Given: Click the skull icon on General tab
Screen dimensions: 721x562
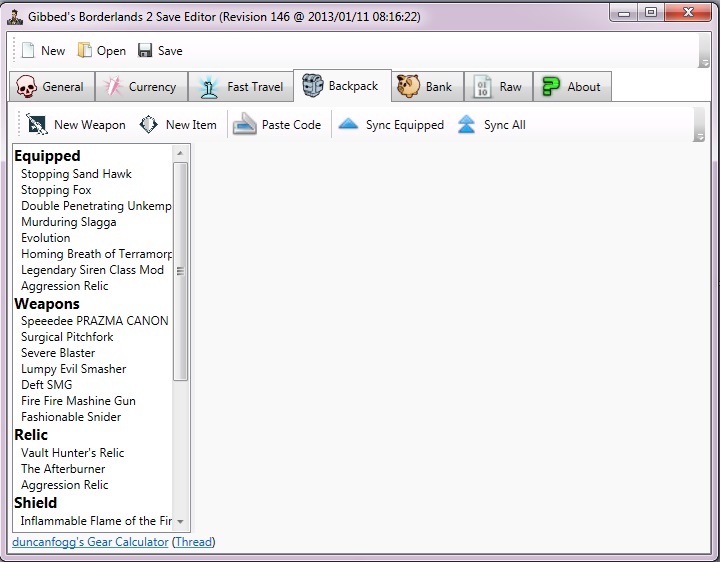Looking at the screenshot, I should (x=26, y=86).
